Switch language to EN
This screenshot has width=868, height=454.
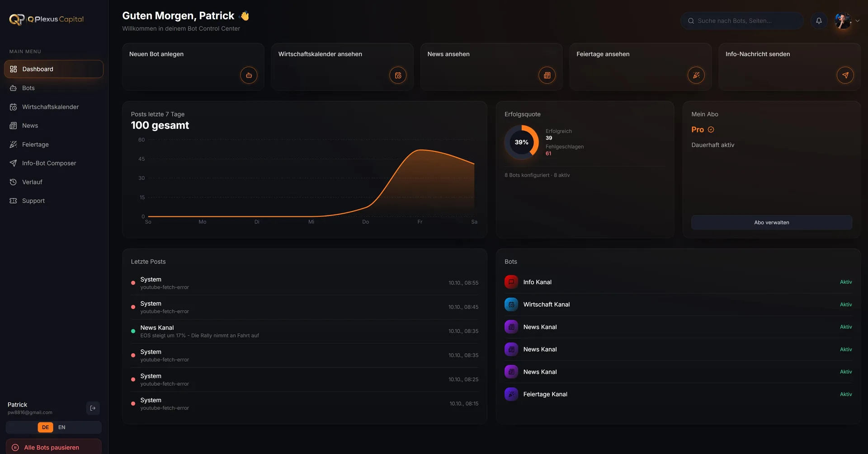pos(62,427)
